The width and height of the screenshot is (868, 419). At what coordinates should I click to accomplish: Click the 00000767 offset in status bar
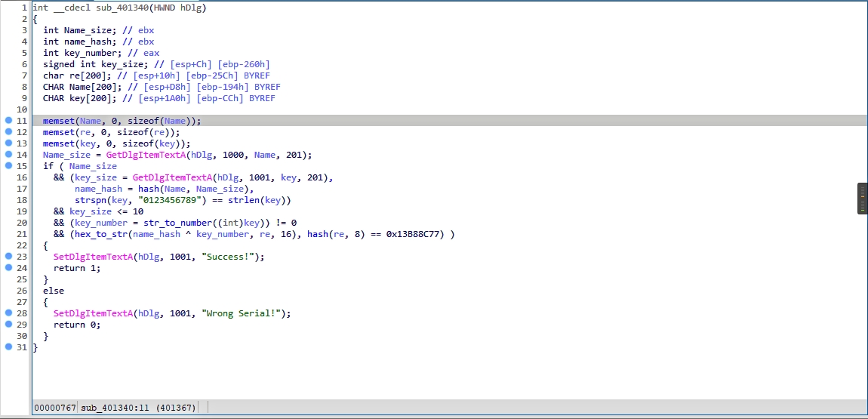[x=55, y=408]
